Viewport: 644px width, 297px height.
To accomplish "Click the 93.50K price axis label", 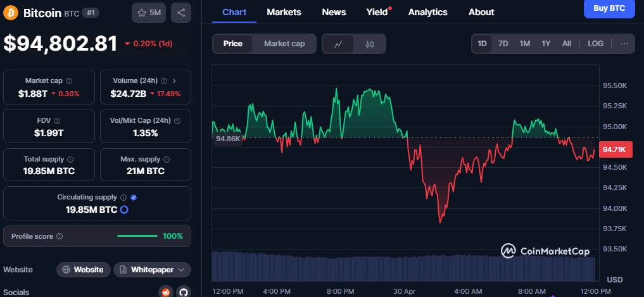I will click(x=615, y=249).
